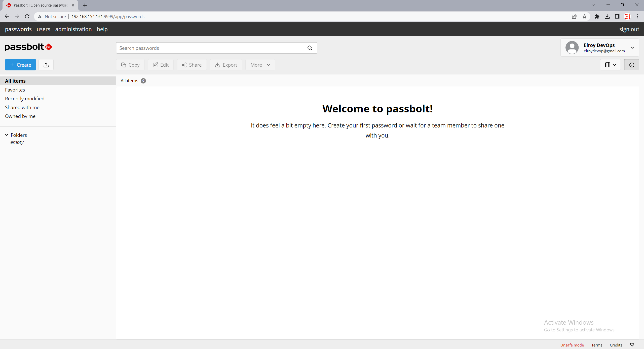Select Owned by me filter
This screenshot has width=644, height=349.
click(20, 116)
